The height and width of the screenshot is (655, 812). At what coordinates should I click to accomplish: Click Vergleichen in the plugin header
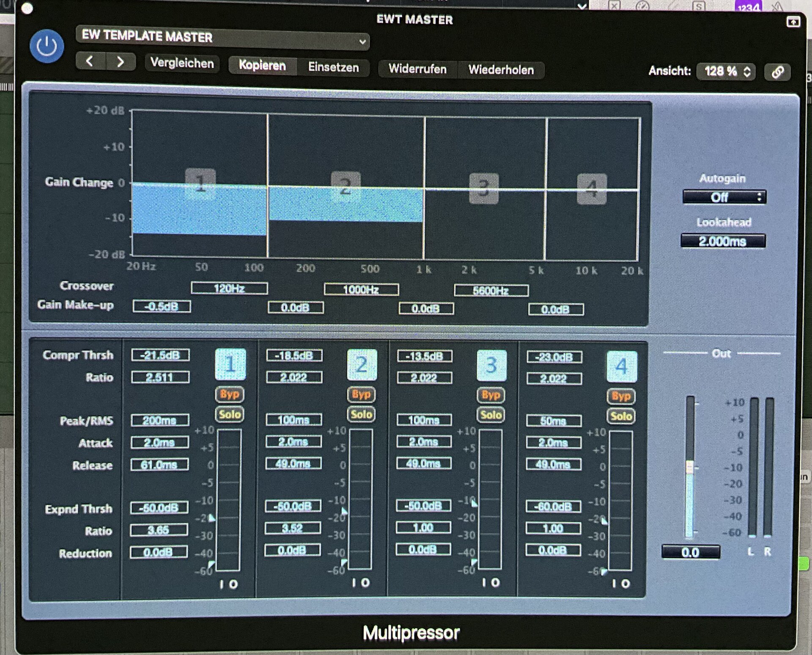(182, 63)
